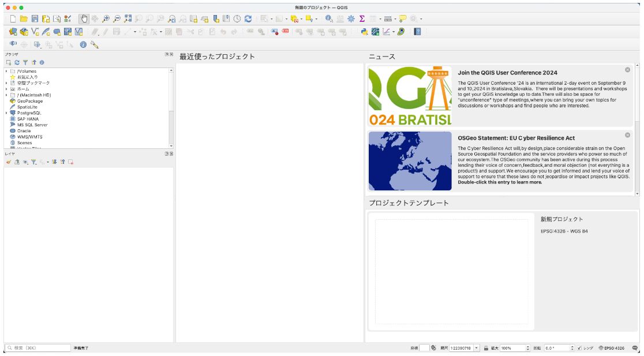Viewport: 644px width, 356px height.
Task: Expand the / (Macintosh HD) tree node
Action: [6, 95]
